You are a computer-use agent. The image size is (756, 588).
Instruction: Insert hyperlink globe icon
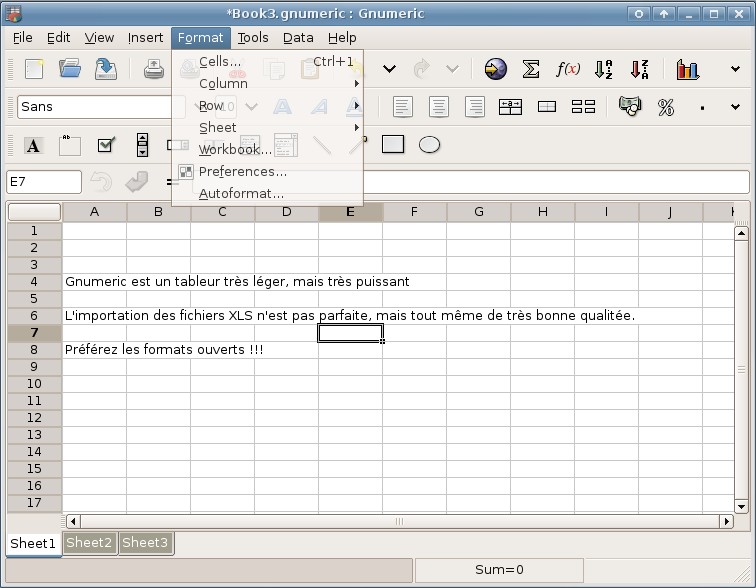coord(495,69)
